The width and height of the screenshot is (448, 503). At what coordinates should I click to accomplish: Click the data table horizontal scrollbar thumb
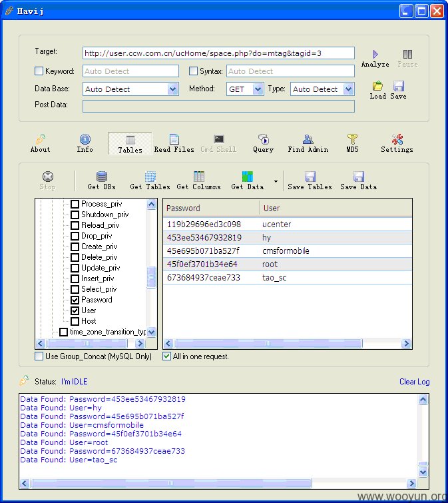tap(268, 344)
